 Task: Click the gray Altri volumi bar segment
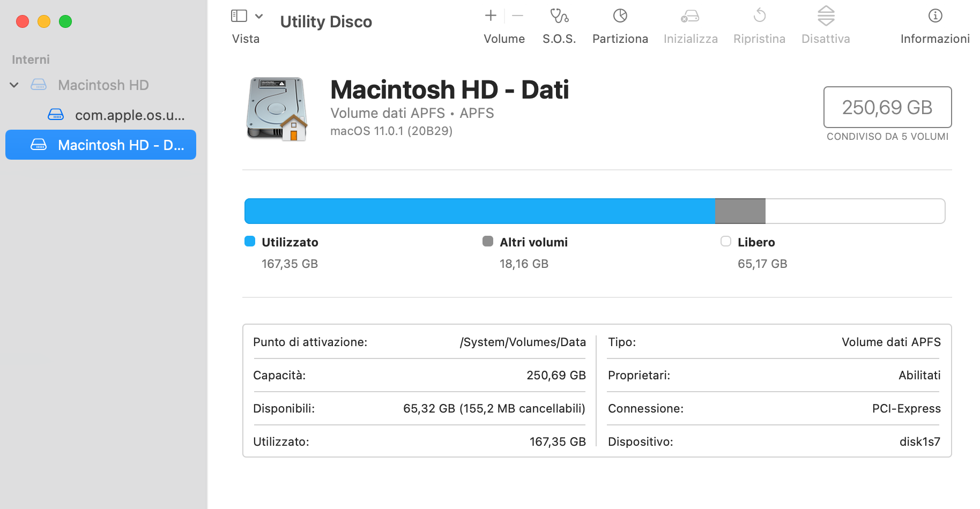[740, 211]
